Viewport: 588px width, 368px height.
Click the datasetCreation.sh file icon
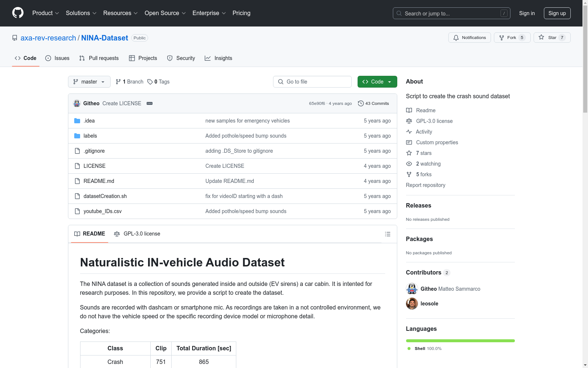[77, 196]
